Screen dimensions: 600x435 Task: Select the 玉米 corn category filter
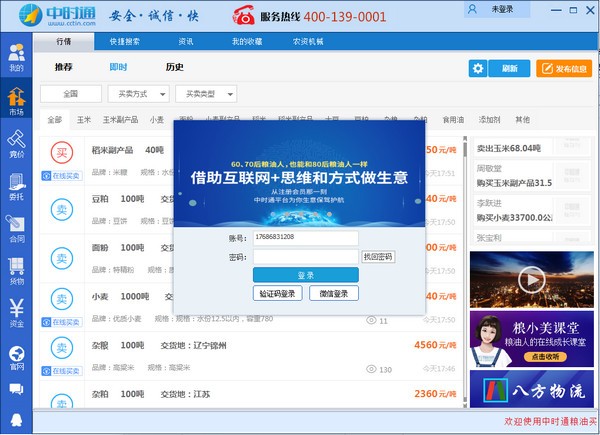pos(84,120)
